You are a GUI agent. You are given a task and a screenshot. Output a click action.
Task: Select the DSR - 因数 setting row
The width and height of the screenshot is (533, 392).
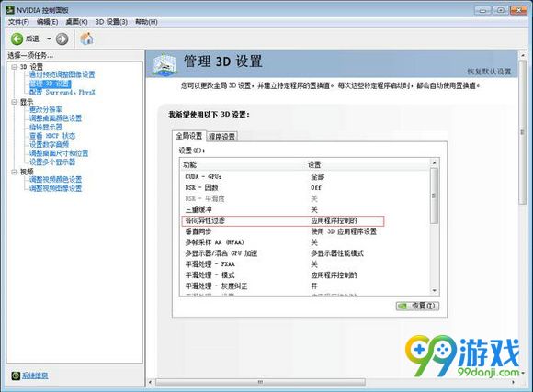[x=305, y=188]
